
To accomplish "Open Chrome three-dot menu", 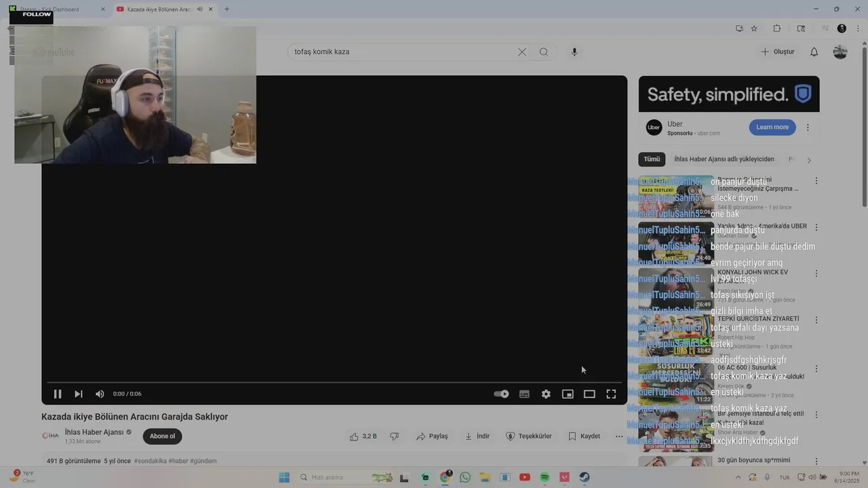I will [859, 28].
